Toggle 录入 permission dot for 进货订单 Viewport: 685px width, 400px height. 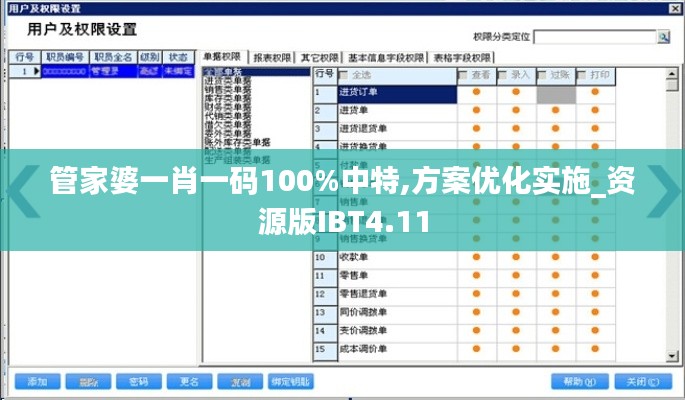pyautogui.click(x=516, y=92)
